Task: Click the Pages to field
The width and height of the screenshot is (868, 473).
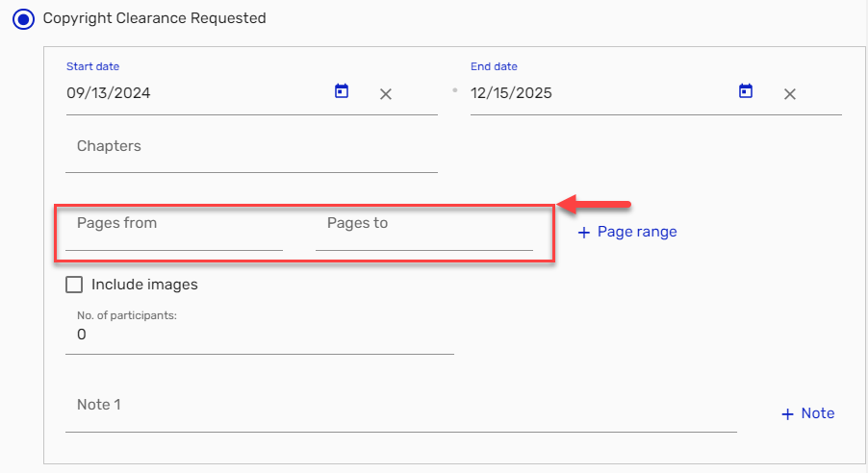Action: [x=424, y=228]
